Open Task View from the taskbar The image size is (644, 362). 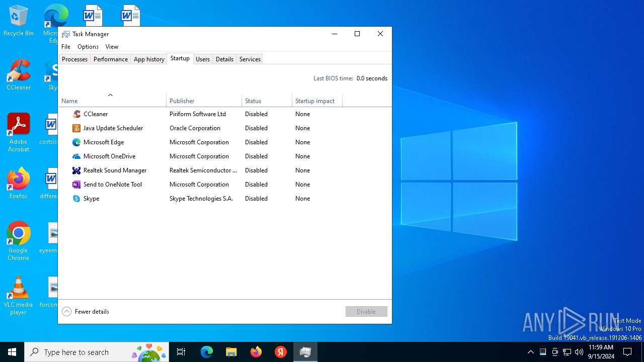[181, 352]
